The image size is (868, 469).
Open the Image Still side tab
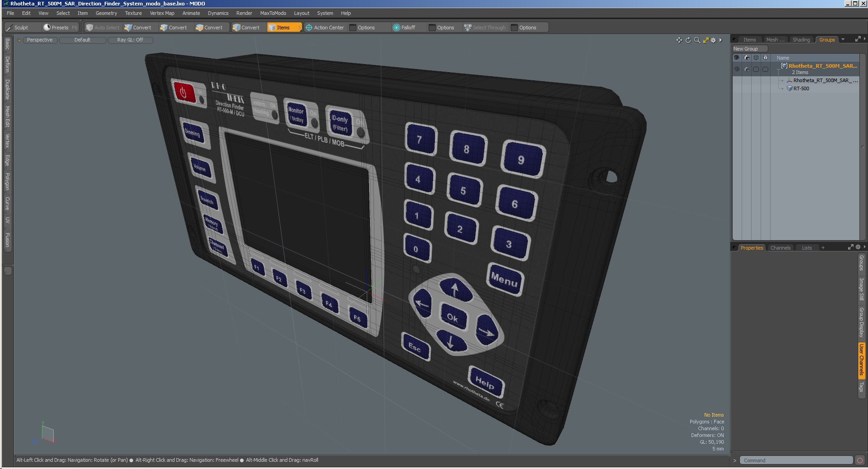pyautogui.click(x=861, y=289)
